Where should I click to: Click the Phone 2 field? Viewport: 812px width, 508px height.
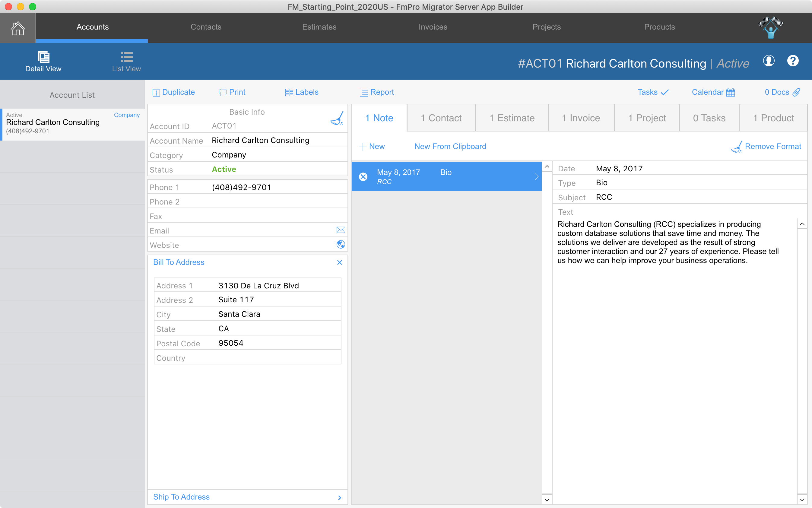click(275, 202)
